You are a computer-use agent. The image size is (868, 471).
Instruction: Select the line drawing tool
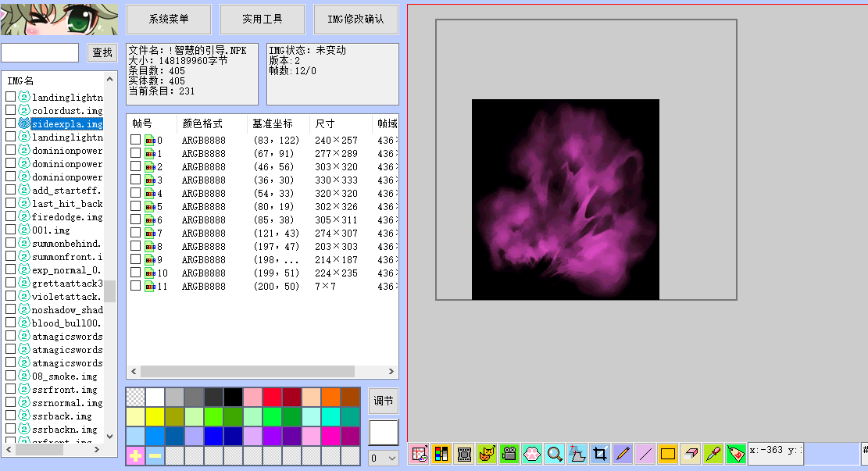click(645, 453)
